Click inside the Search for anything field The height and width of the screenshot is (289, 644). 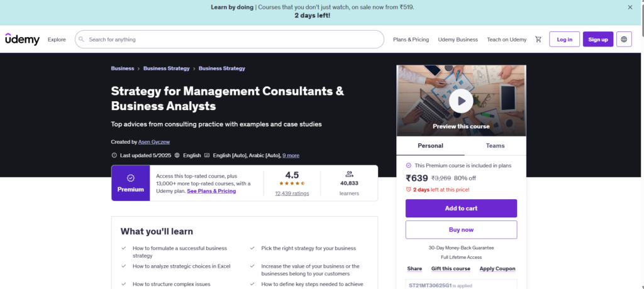pyautogui.click(x=229, y=40)
